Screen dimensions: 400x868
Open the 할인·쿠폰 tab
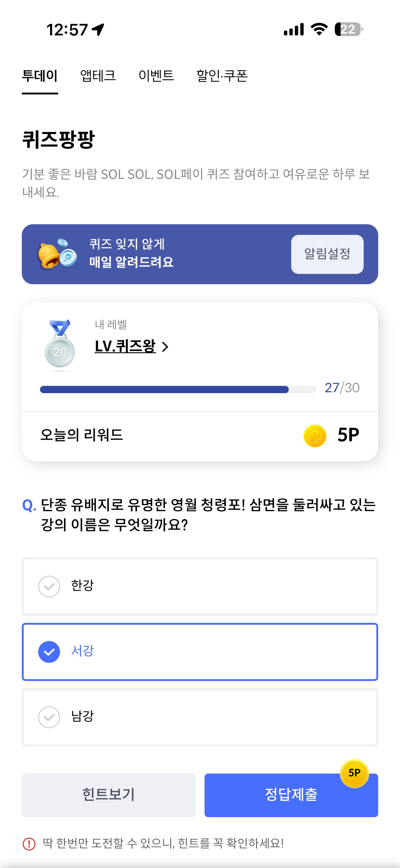click(x=222, y=76)
